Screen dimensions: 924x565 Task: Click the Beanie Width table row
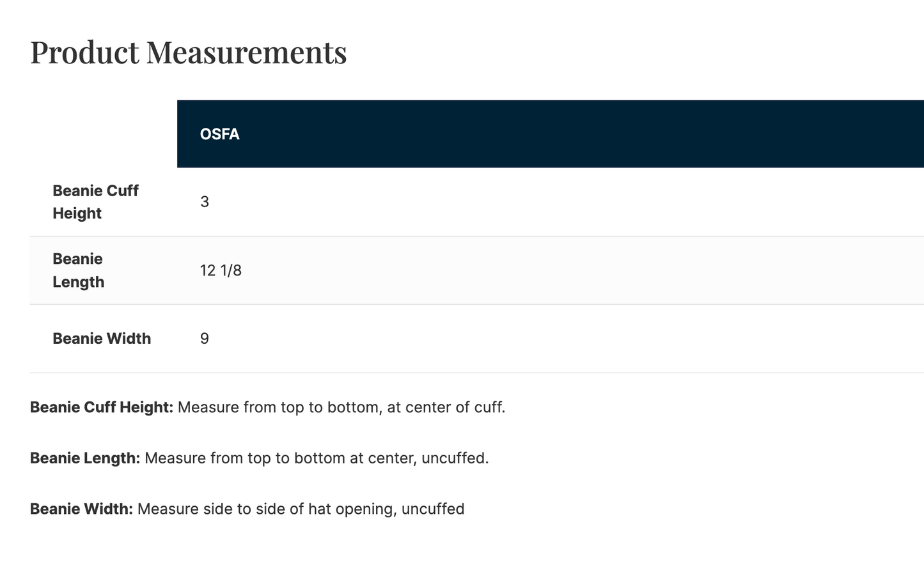tap(477, 339)
